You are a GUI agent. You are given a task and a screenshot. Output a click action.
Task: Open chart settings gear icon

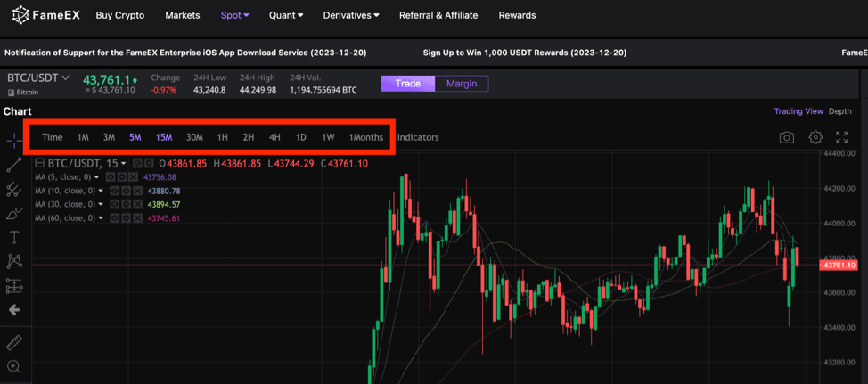pyautogui.click(x=815, y=137)
